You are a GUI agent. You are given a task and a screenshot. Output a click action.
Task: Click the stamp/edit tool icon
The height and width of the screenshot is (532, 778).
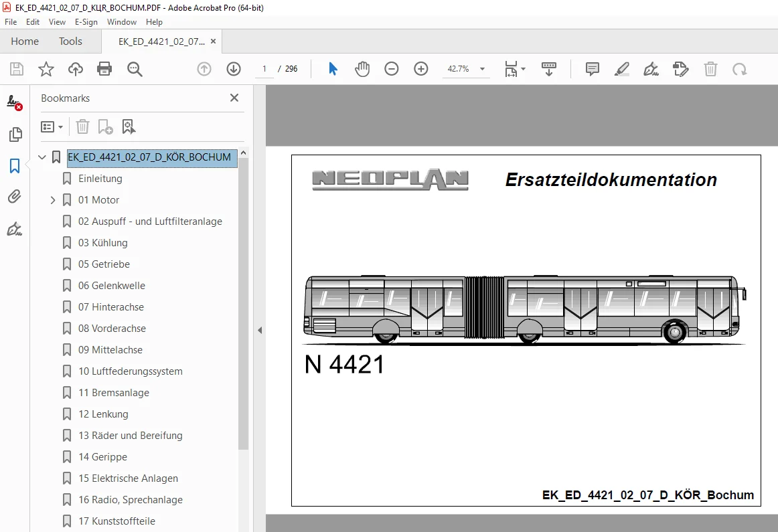click(x=681, y=69)
